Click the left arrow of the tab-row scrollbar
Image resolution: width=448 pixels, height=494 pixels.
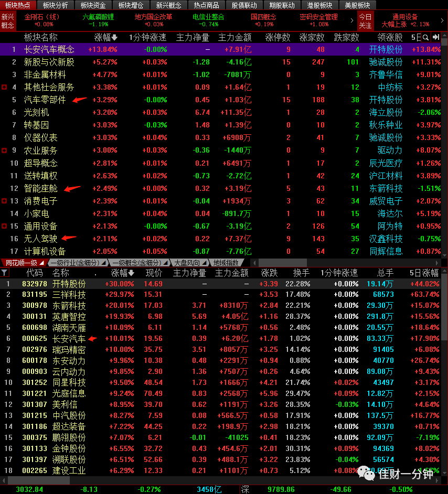(x=254, y=262)
